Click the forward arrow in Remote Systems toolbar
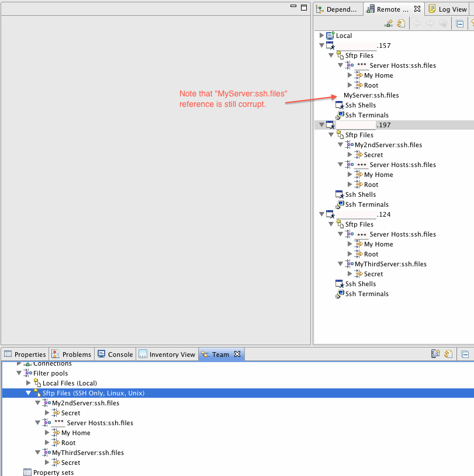Viewport: 474px width, 476px height. 430,24
